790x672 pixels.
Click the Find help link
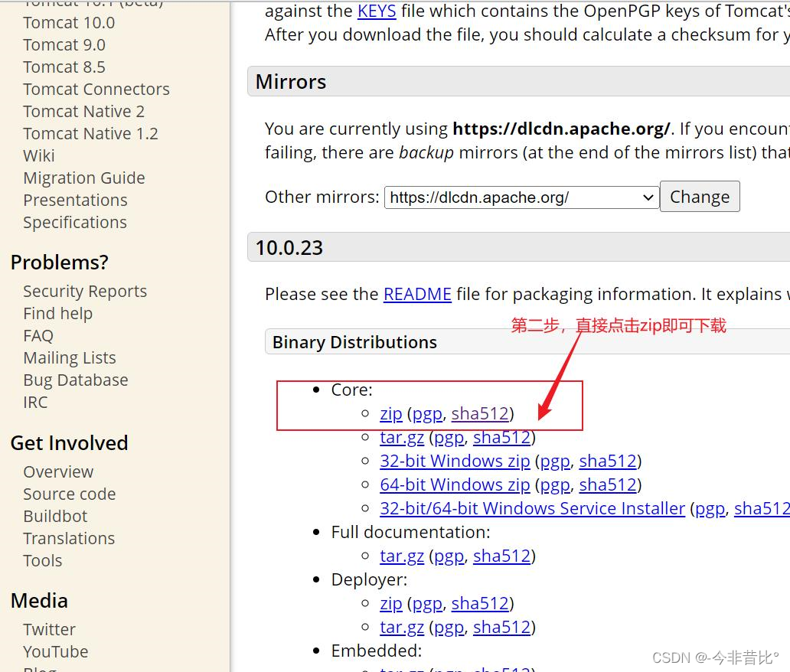click(x=58, y=313)
